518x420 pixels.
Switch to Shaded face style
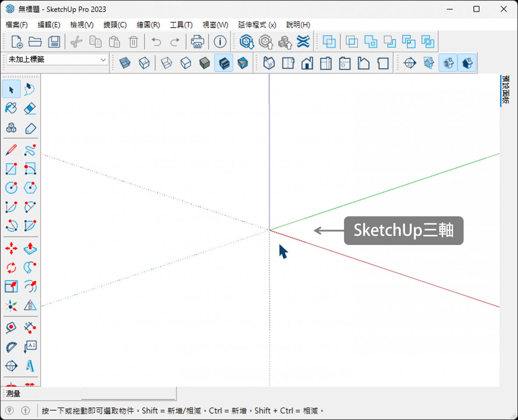[x=205, y=63]
